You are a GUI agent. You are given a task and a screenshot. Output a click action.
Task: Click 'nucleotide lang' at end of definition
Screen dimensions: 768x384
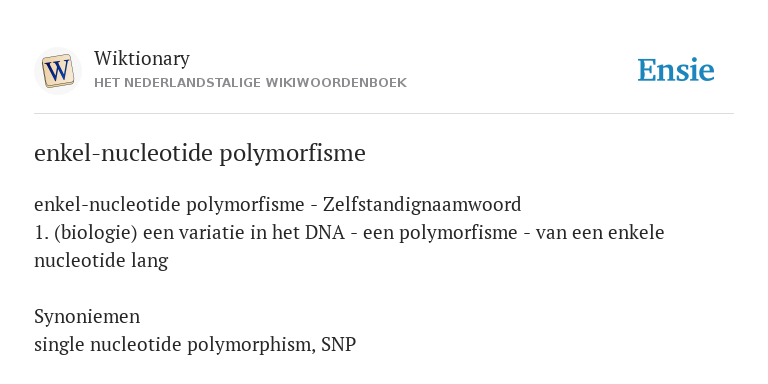coord(101,261)
